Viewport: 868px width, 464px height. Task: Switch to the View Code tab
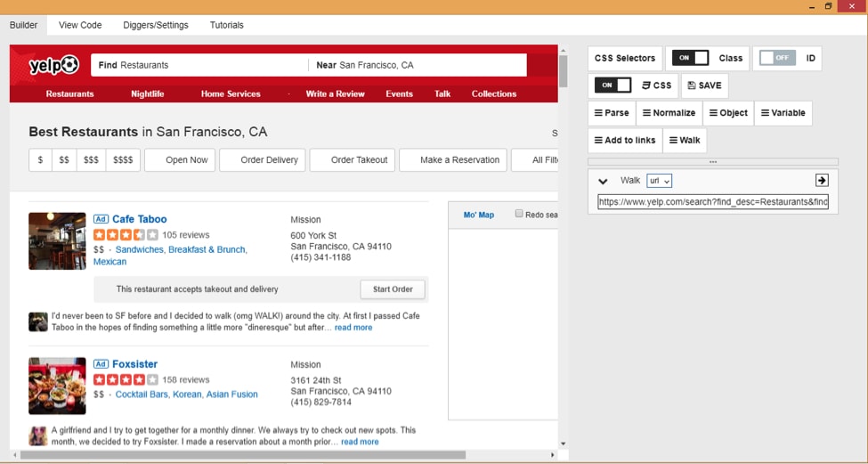point(80,25)
